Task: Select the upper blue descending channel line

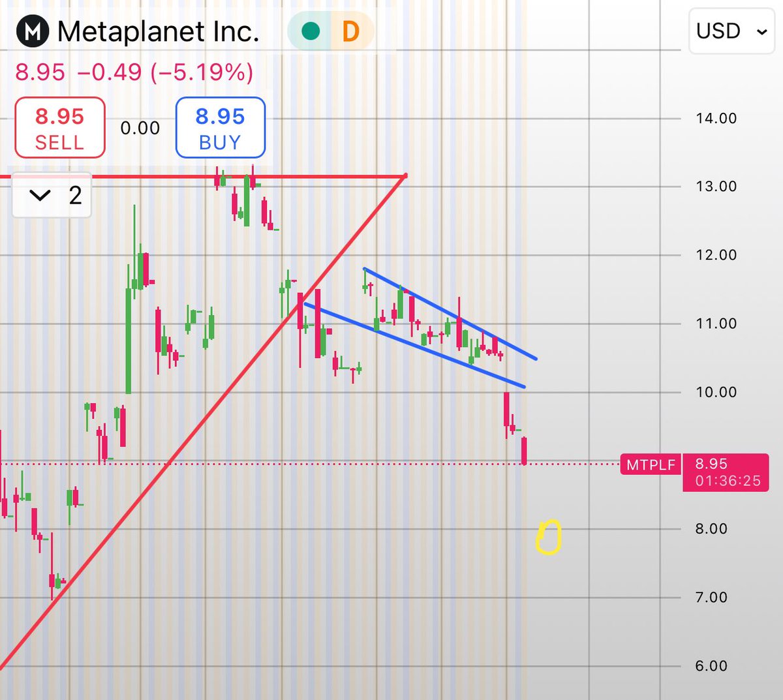Action: (450, 314)
